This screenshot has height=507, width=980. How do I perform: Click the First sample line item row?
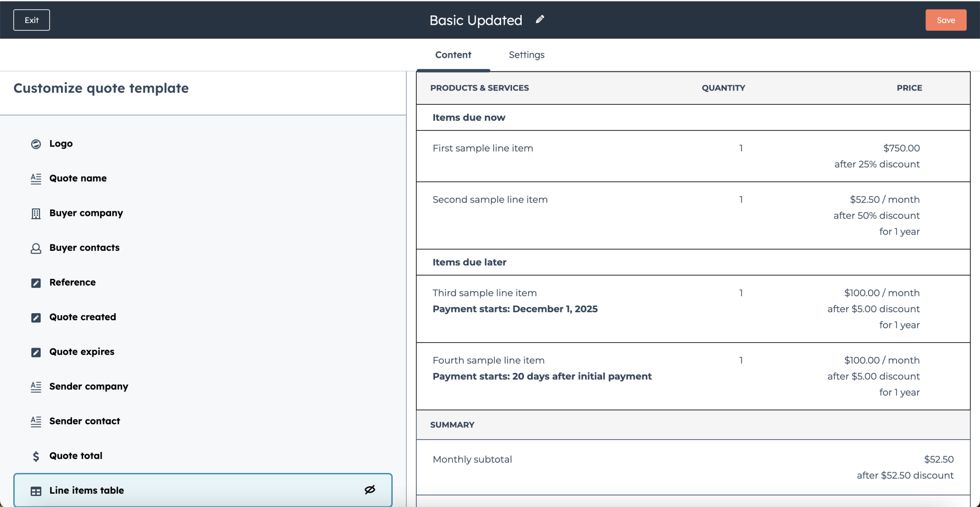(693, 156)
